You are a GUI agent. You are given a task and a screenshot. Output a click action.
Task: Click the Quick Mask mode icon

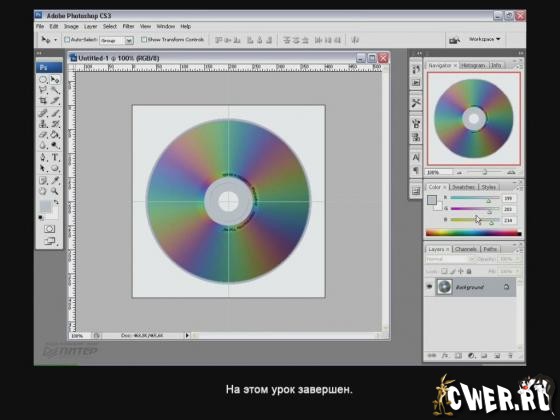49,229
